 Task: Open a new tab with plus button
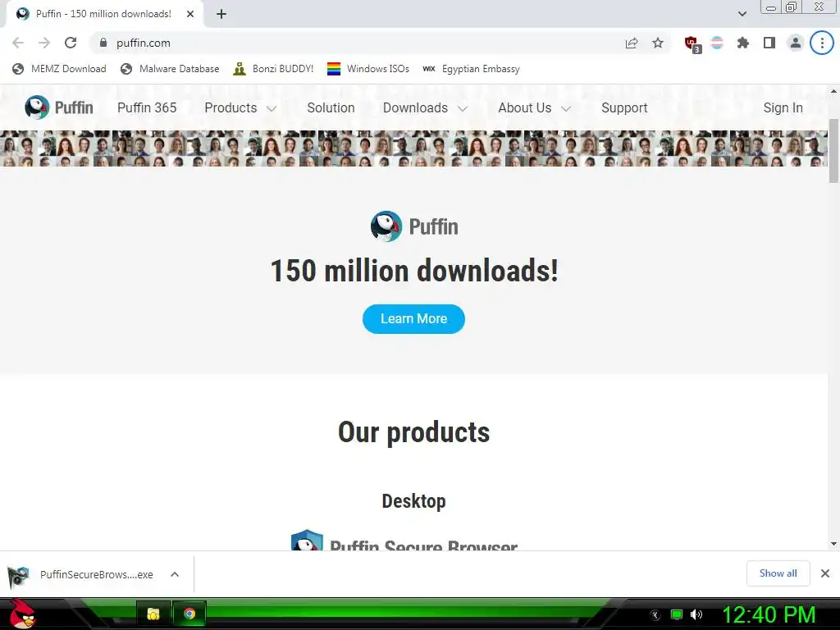pyautogui.click(x=221, y=14)
